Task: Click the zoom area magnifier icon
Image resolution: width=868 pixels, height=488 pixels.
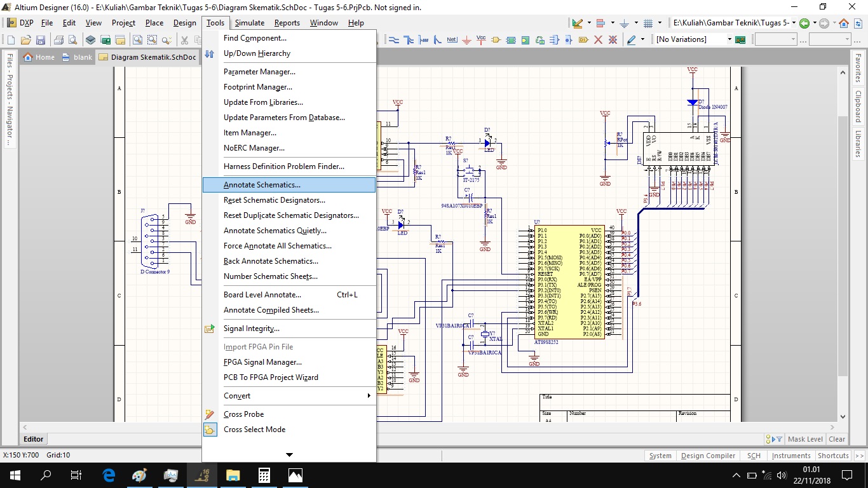Action: (152, 39)
